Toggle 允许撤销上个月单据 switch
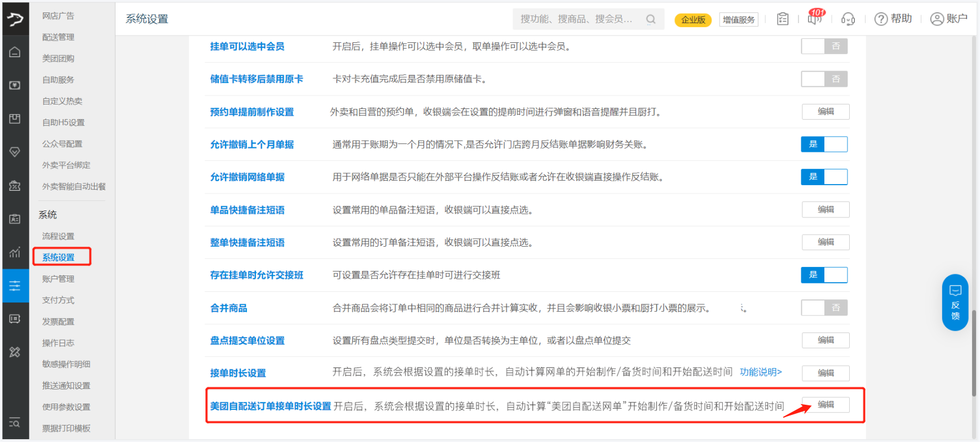 pos(824,145)
